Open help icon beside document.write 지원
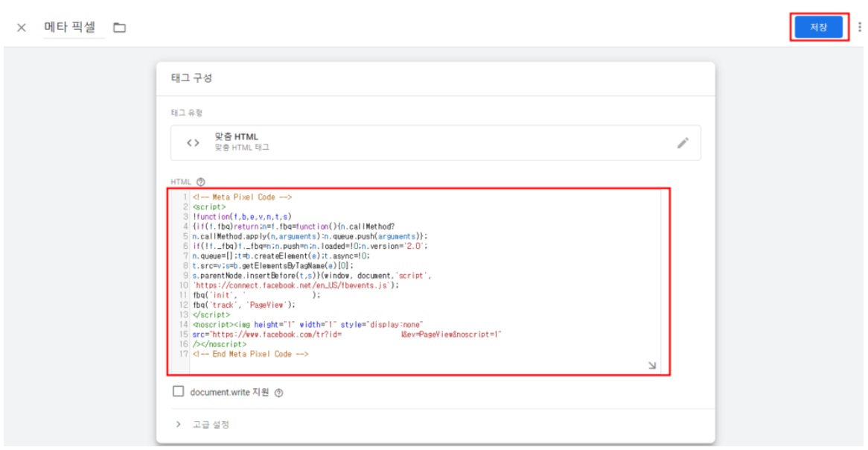The image size is (868, 450). click(x=279, y=393)
